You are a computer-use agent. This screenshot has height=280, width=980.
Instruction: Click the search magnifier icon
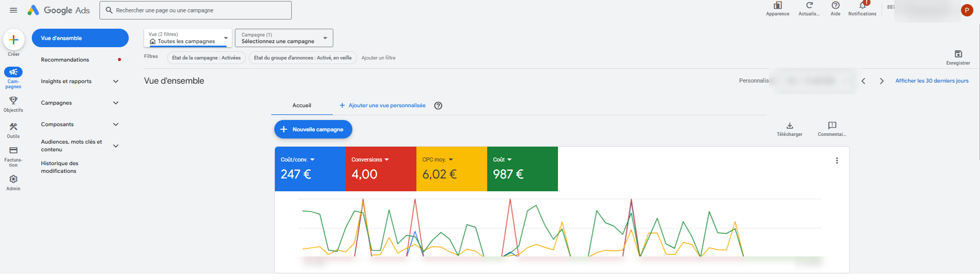pyautogui.click(x=109, y=10)
